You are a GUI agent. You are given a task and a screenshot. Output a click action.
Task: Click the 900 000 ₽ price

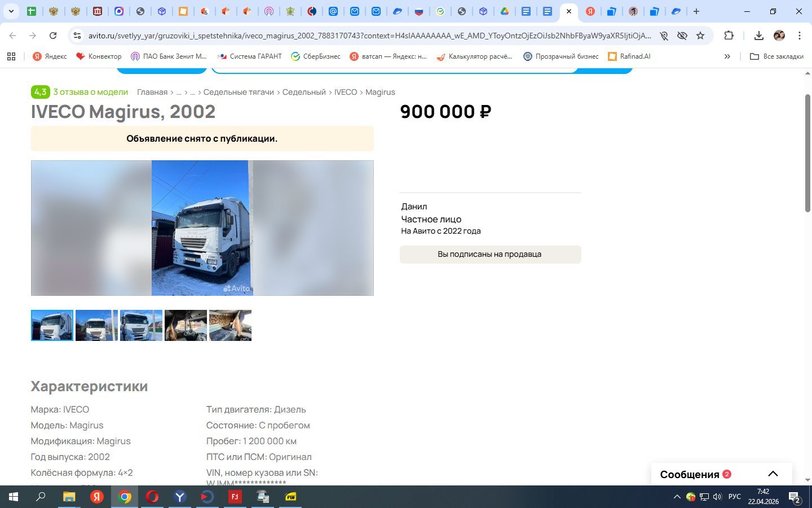click(x=445, y=112)
